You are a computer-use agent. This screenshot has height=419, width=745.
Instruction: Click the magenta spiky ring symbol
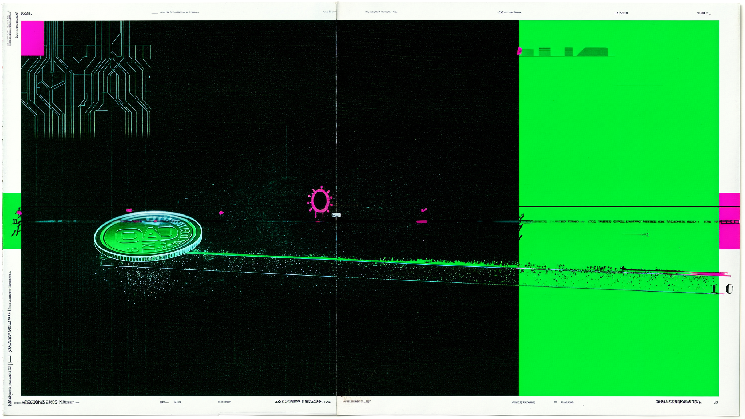319,201
